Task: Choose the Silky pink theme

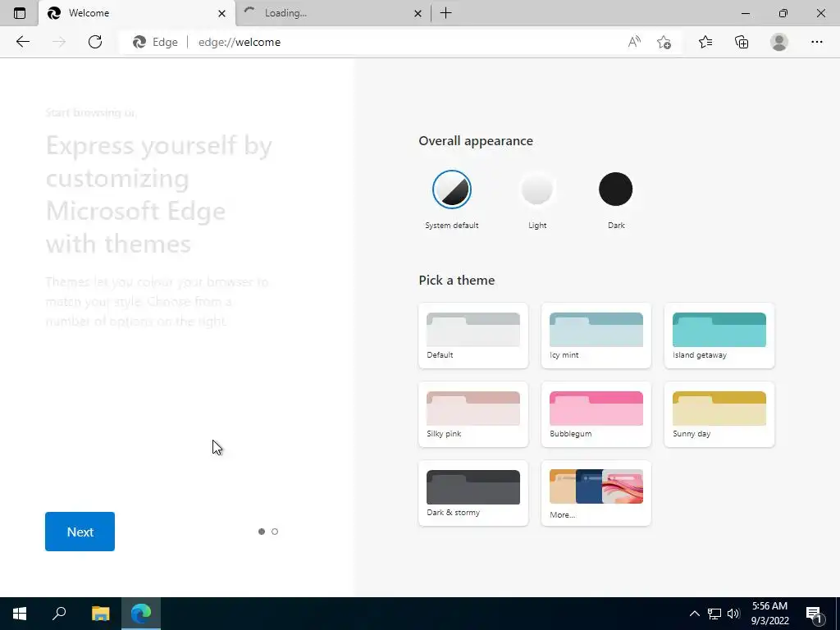Action: pos(473,414)
